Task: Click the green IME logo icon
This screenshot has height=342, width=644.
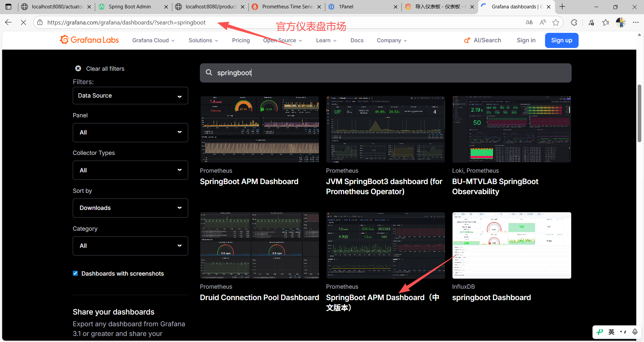Action: coord(600,332)
